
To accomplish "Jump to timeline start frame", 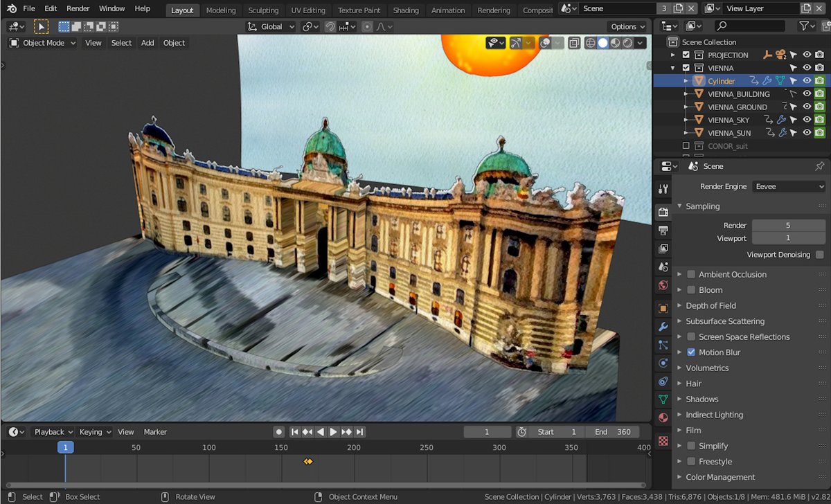I will 294,432.
